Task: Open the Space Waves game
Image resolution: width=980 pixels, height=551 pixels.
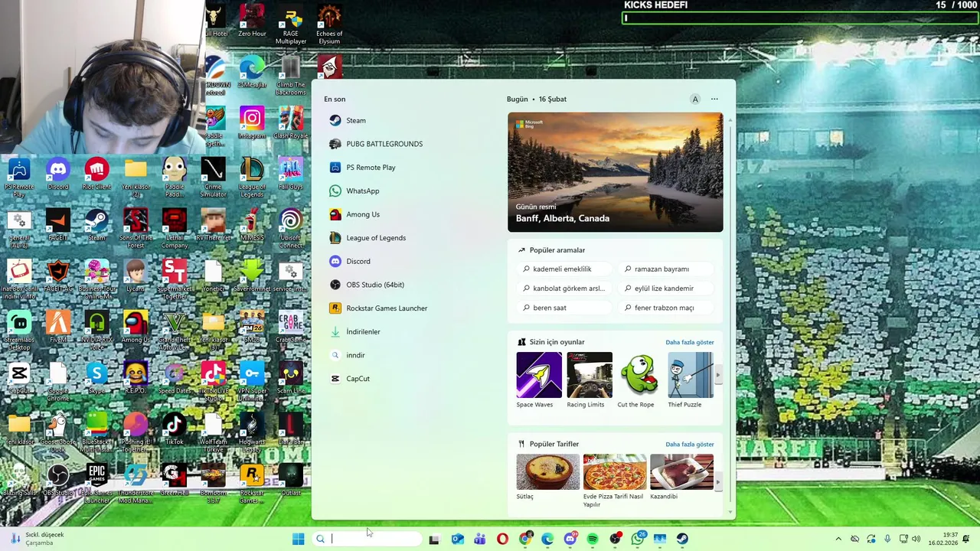Action: 538,380
